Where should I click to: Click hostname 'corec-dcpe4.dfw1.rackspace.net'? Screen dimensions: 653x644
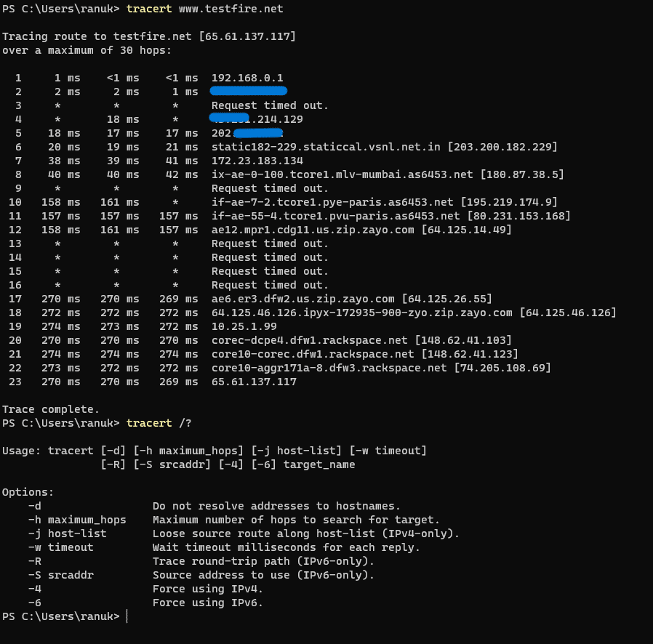310,340
